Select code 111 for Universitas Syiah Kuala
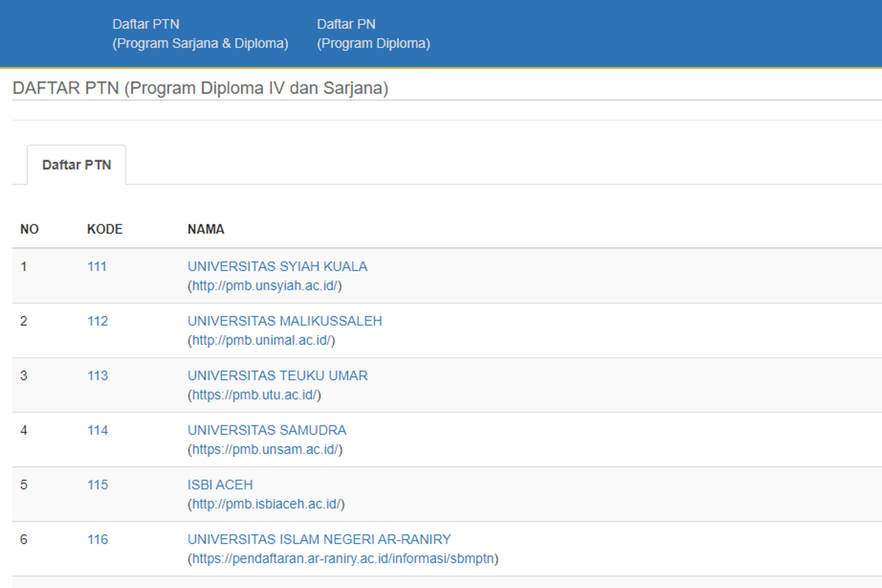The image size is (882, 588). pos(96,266)
